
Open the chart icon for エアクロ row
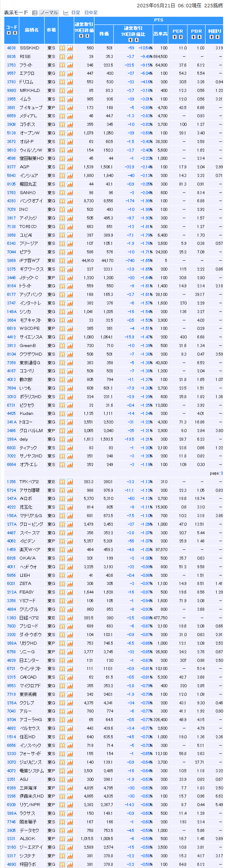point(70,73)
